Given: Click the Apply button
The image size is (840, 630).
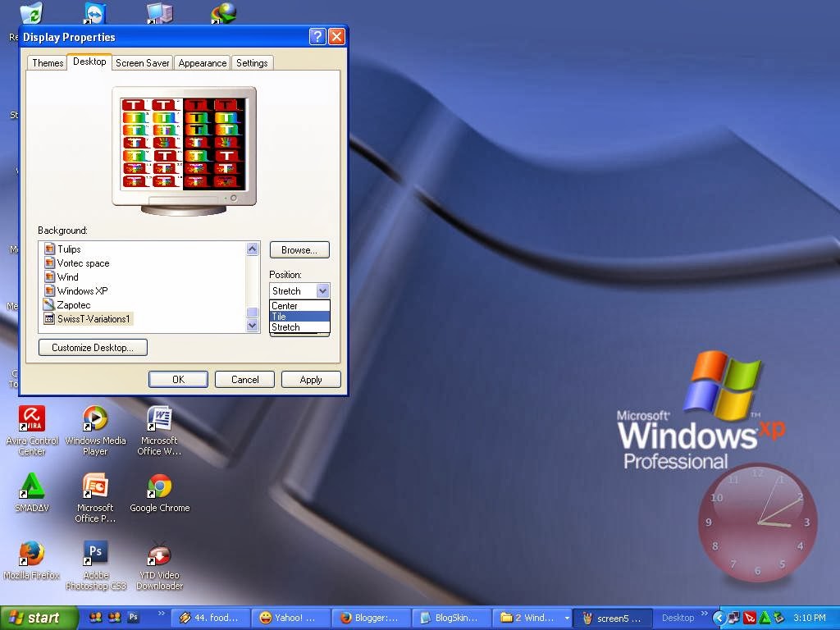Looking at the screenshot, I should 311,379.
